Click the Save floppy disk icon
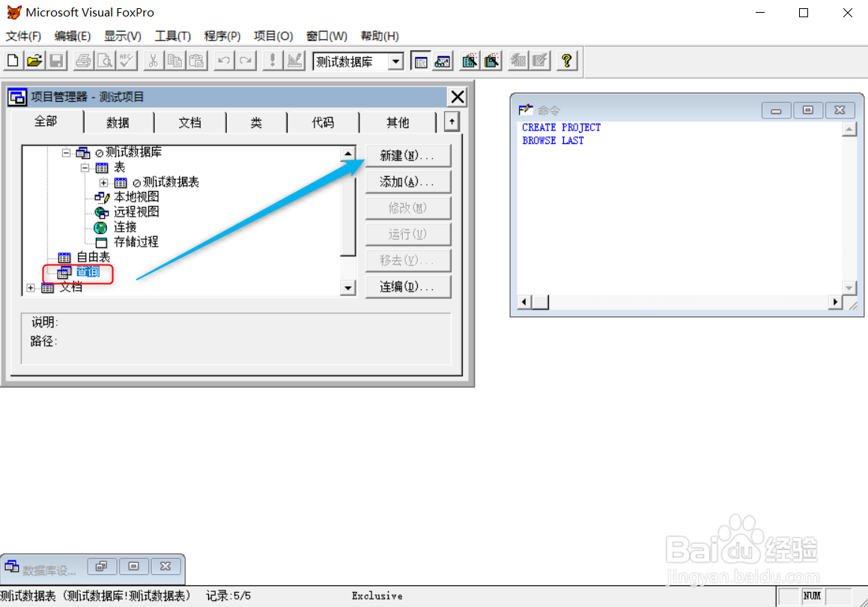 56,61
